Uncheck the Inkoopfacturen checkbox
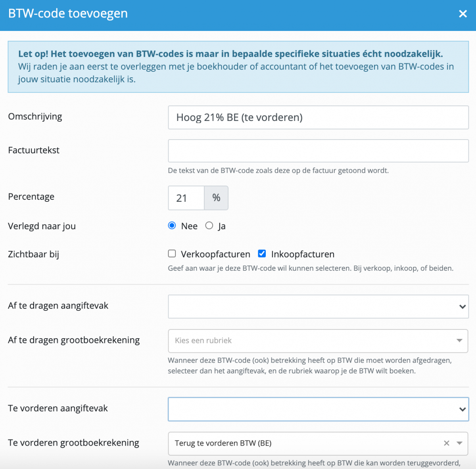The height and width of the screenshot is (469, 476). (x=262, y=253)
